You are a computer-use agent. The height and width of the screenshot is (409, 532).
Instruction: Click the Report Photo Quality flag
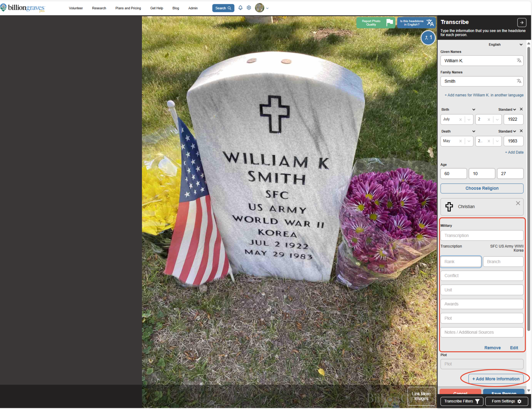point(389,23)
